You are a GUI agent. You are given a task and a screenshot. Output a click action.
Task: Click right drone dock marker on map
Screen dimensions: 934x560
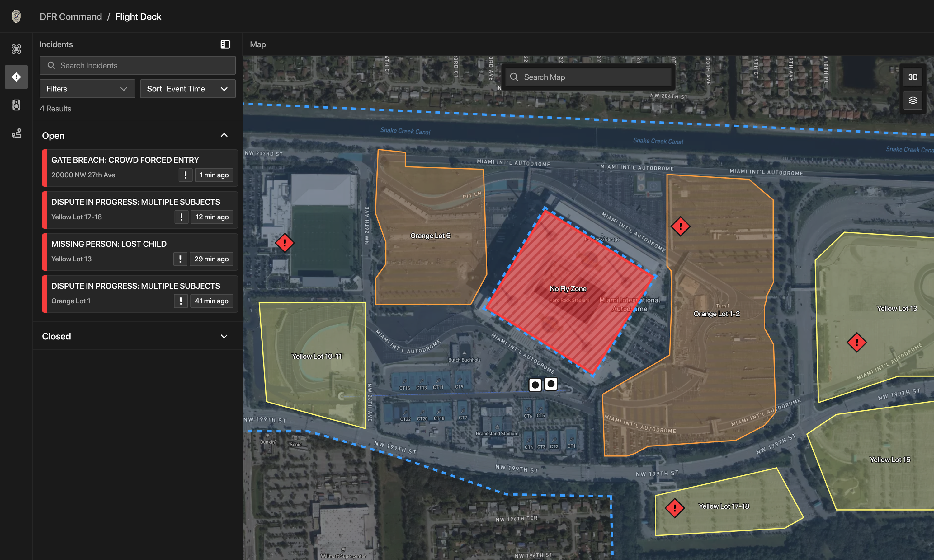click(x=551, y=384)
